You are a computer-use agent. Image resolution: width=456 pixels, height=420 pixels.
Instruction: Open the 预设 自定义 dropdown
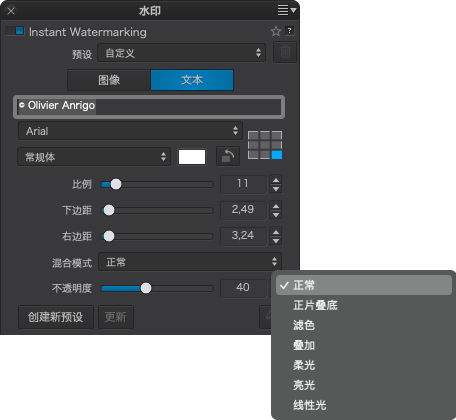pyautogui.click(x=182, y=53)
